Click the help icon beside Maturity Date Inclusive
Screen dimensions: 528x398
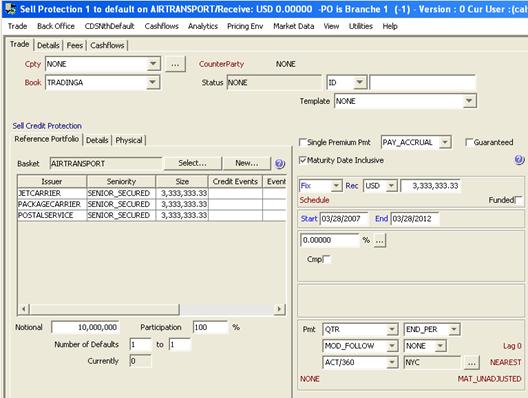tap(519, 160)
